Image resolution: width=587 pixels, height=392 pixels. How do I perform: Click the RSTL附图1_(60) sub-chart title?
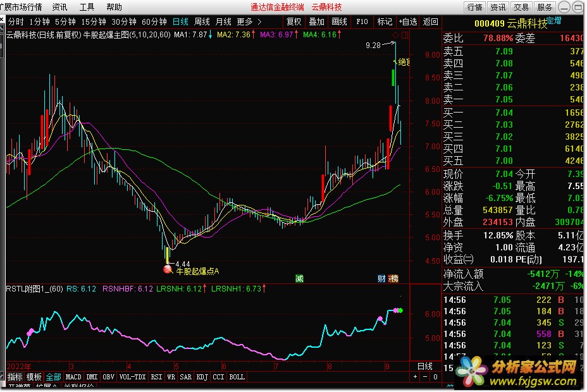(34, 289)
